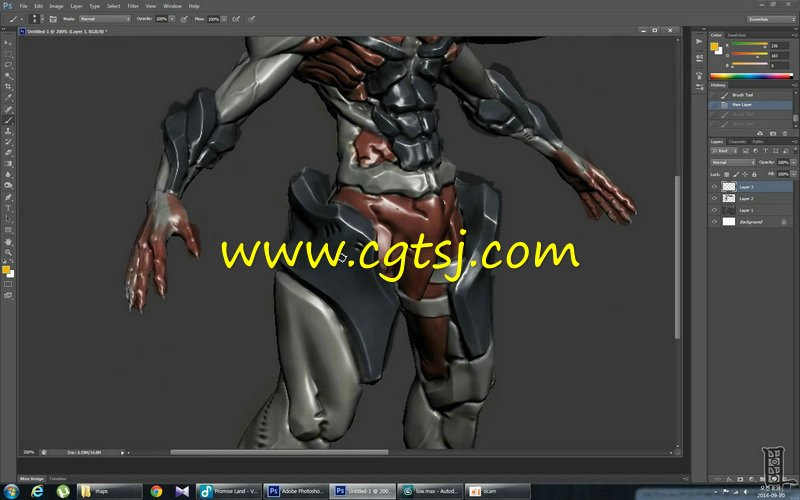Open Flow slider arrow in options bar
Image resolution: width=800 pixels, height=500 pixels.
224,19
